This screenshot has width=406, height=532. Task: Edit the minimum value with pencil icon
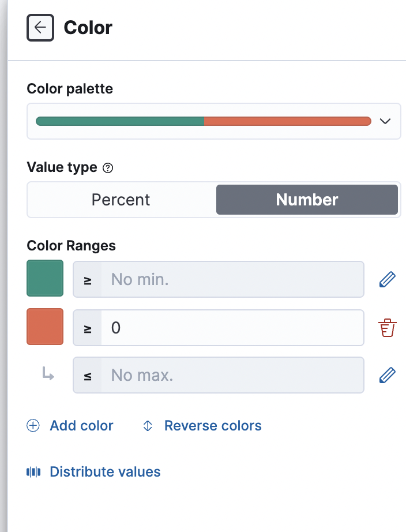point(387,280)
